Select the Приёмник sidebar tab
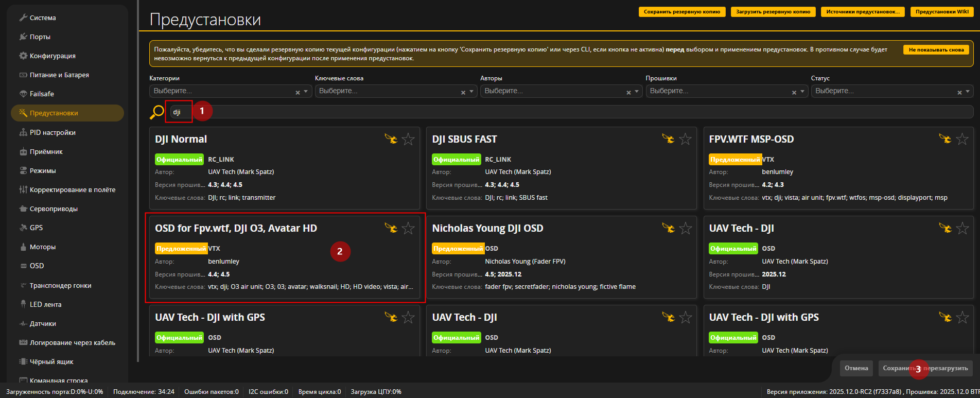980x398 pixels. coord(46,151)
